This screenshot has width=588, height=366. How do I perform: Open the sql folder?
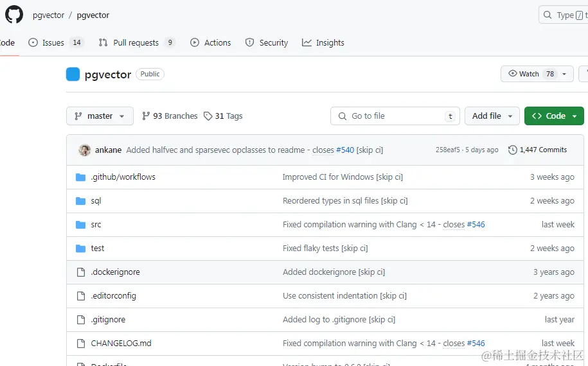(x=96, y=201)
